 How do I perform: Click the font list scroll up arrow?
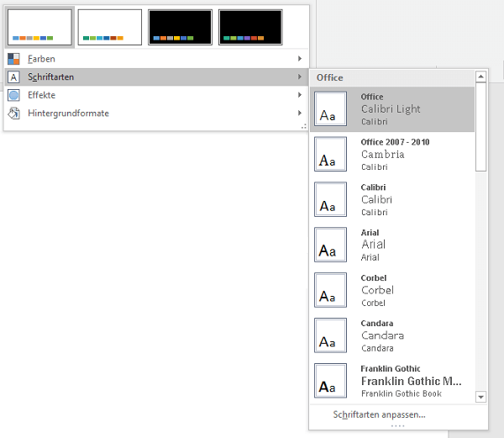(x=480, y=77)
